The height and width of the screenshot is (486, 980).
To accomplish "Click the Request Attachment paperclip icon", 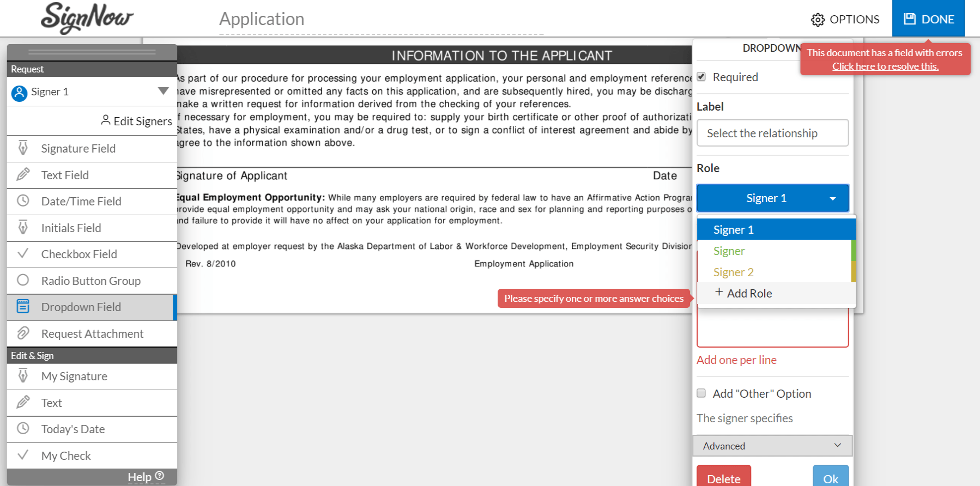I will click(x=23, y=333).
